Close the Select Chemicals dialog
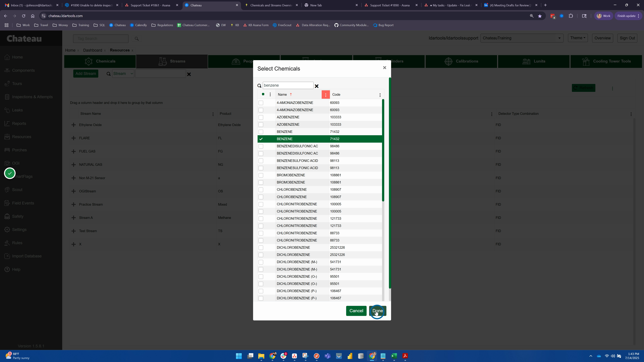The width and height of the screenshot is (644, 362). point(385,68)
